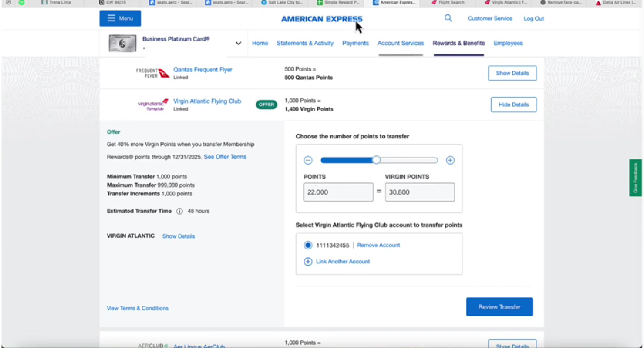Click the VIRGIN POINTS field
This screenshot has width=644, height=348.
click(420, 192)
